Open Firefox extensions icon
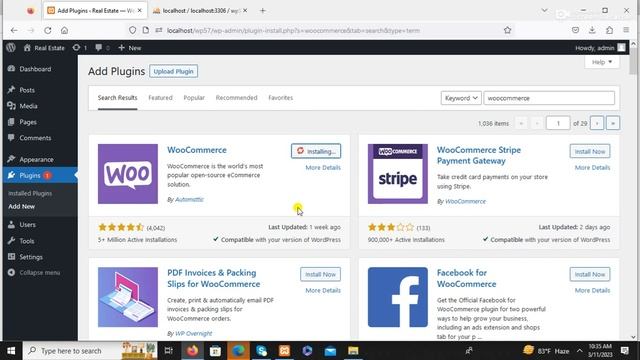 [609, 30]
